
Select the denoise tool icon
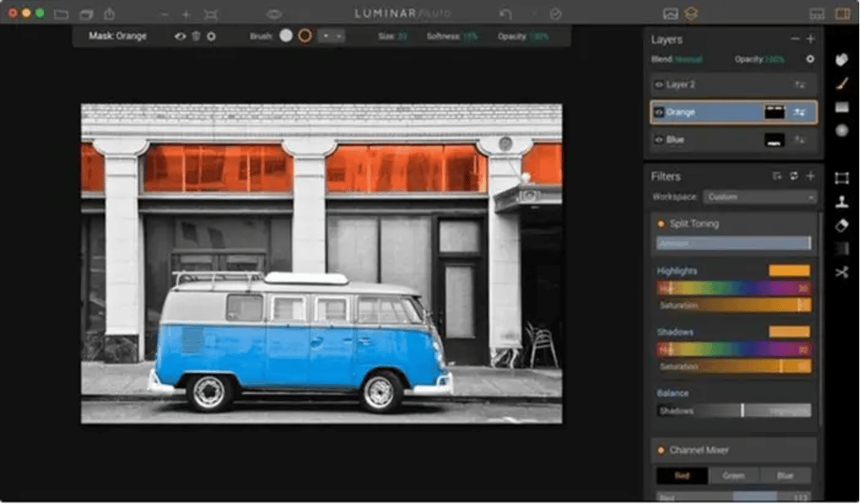click(842, 248)
